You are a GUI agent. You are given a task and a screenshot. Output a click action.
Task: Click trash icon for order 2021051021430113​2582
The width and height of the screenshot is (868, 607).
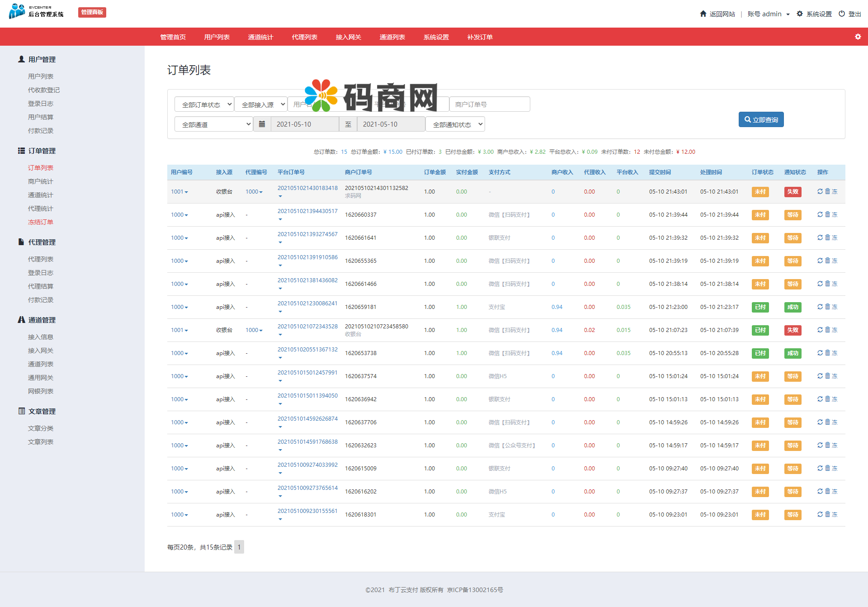click(x=827, y=191)
